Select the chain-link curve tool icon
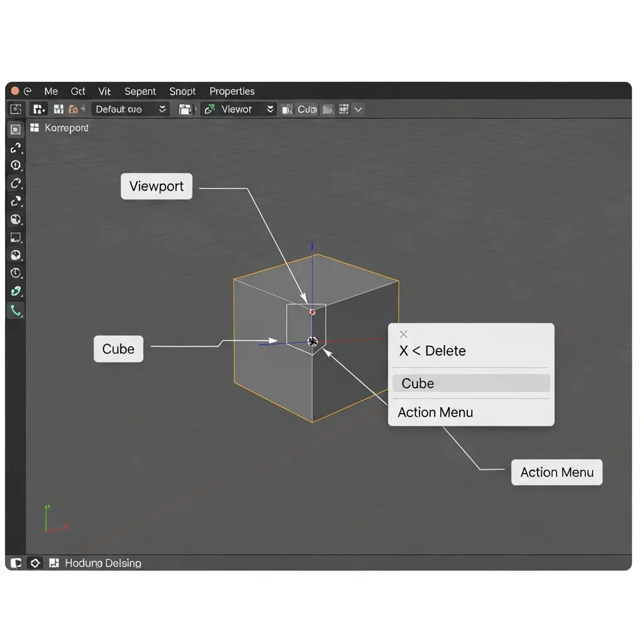Image resolution: width=644 pixels, height=644 pixels. pyautogui.click(x=16, y=148)
